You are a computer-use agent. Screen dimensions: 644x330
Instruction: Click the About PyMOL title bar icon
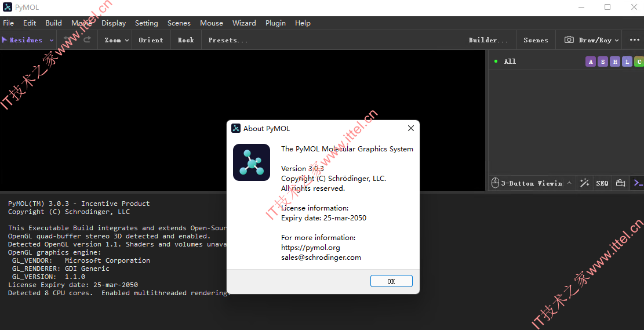236,128
